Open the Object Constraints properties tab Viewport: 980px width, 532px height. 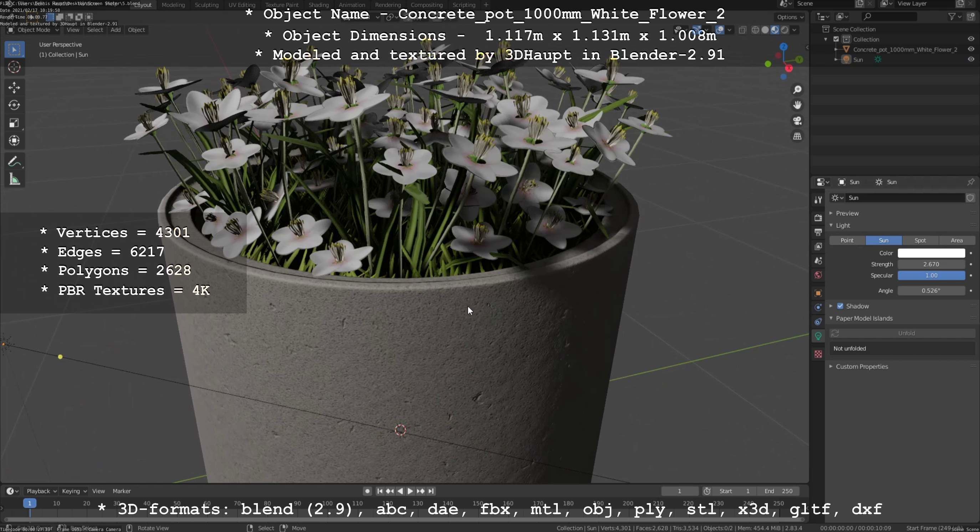coord(818,322)
